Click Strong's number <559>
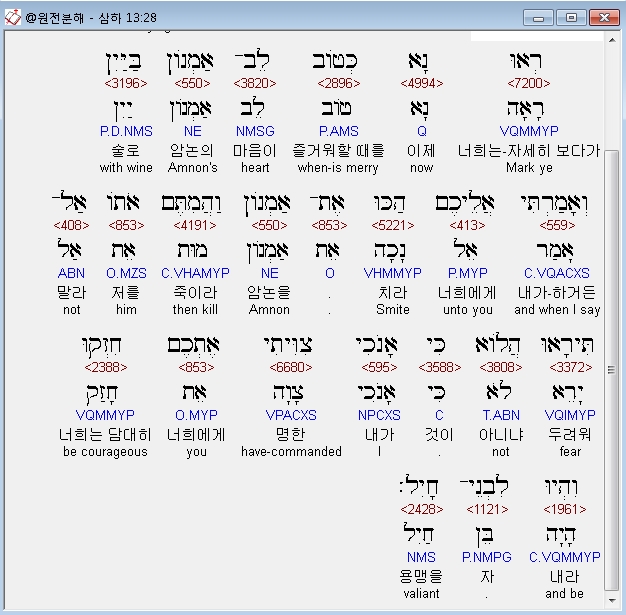This screenshot has height=615, width=626. tap(557, 225)
